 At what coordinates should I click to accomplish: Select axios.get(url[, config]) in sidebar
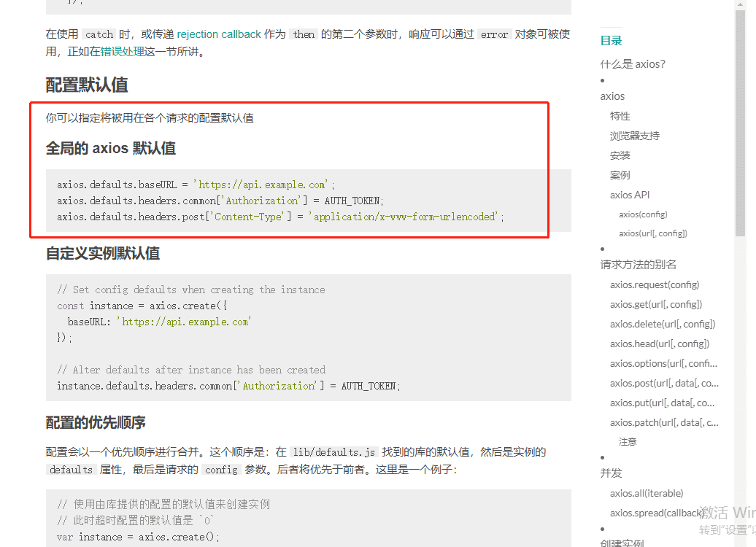coord(656,305)
